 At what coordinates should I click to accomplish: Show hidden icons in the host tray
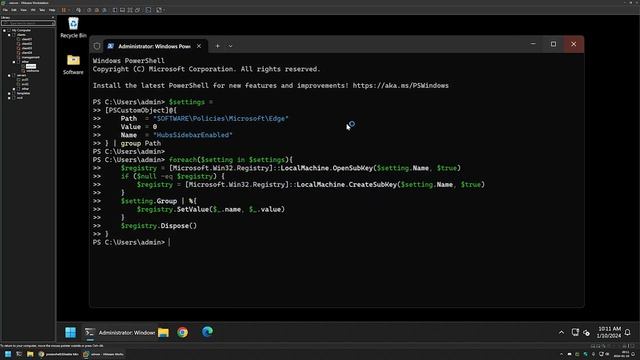click(562, 354)
